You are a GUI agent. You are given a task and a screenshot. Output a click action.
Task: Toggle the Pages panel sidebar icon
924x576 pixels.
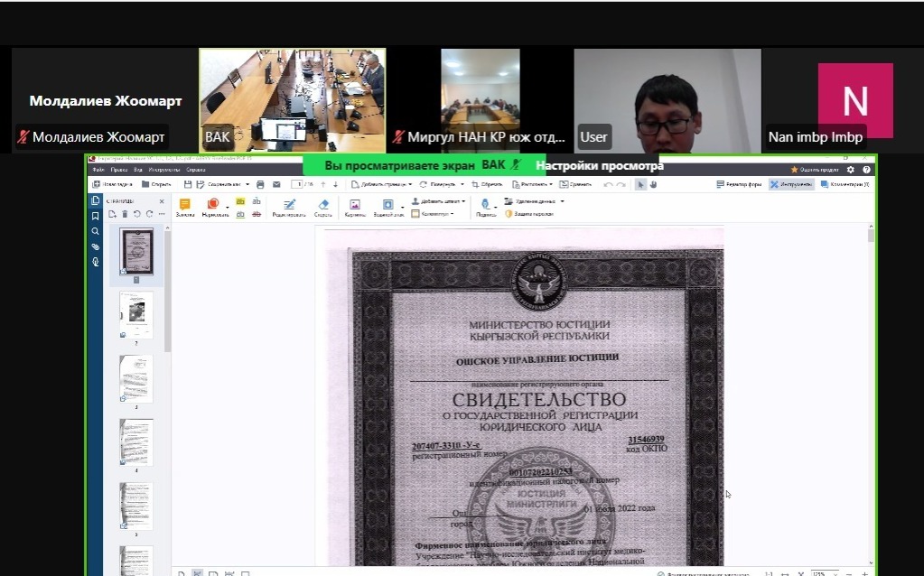click(96, 200)
